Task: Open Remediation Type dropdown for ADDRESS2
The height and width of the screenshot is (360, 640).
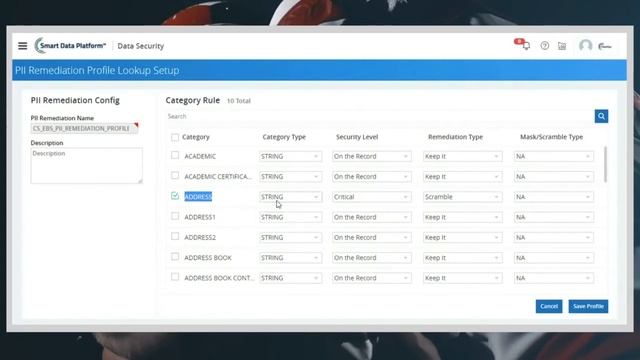Action: point(462,238)
